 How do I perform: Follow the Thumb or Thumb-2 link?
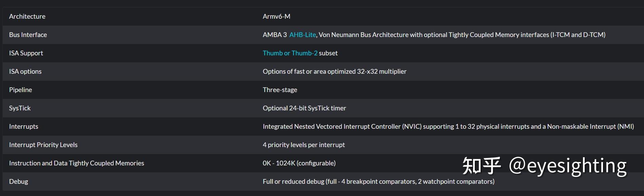pos(290,53)
